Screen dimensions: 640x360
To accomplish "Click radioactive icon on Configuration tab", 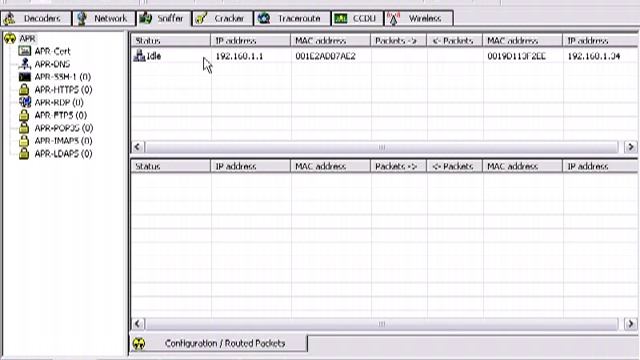I will click(139, 344).
